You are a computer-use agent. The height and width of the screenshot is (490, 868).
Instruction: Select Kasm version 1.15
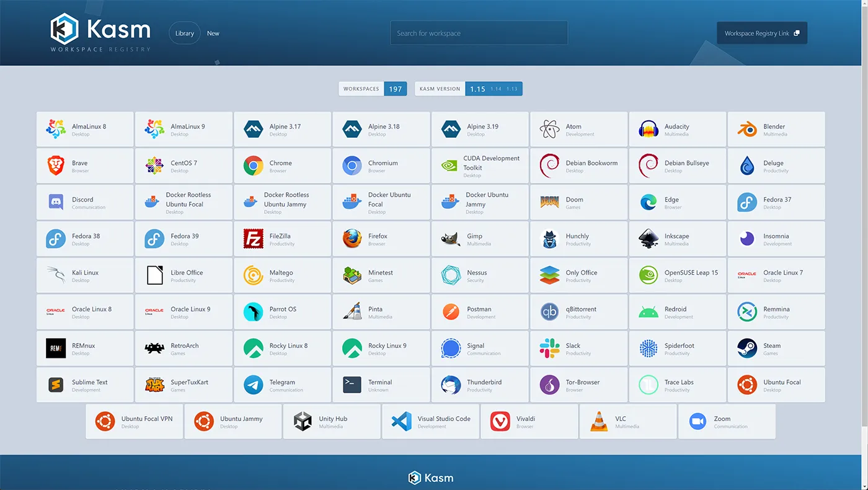pos(477,89)
